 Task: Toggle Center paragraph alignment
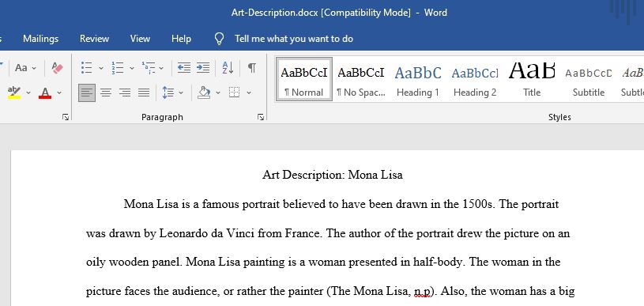[x=106, y=93]
